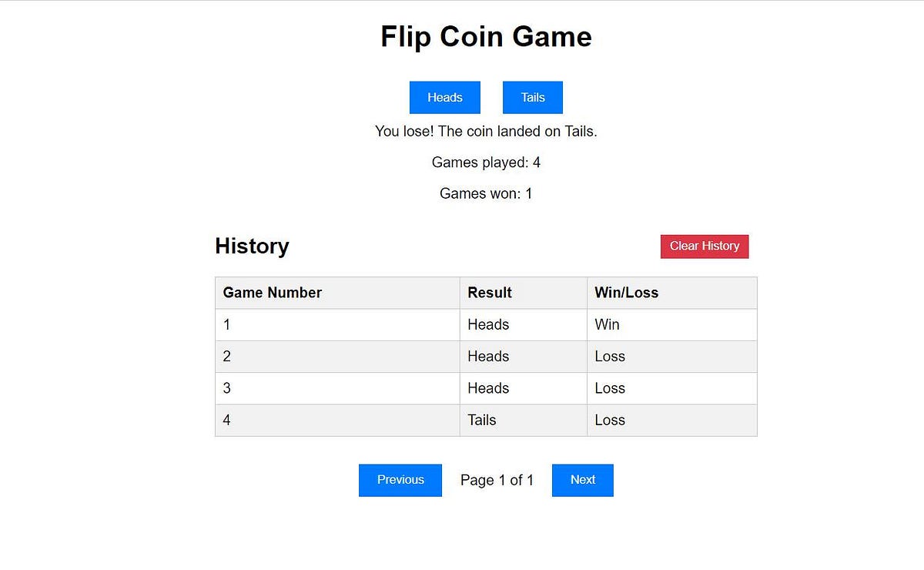
Task: Select the Game Number column header
Action: 272,293
